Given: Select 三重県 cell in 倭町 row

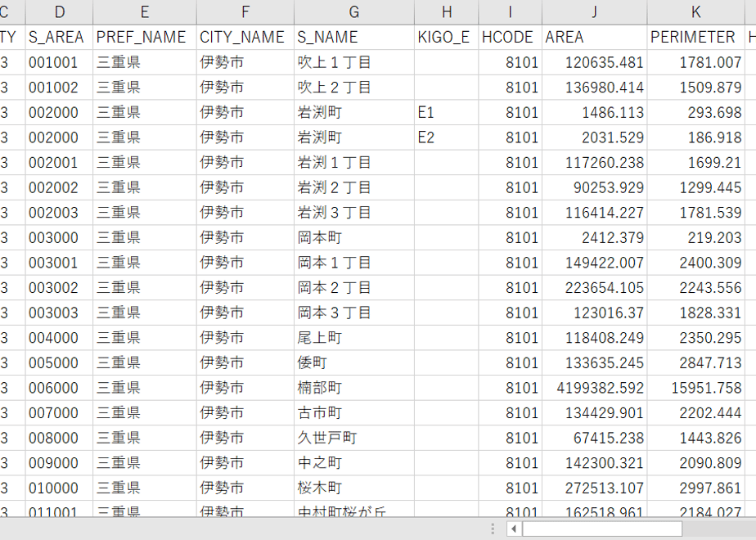Looking at the screenshot, I should (145, 363).
